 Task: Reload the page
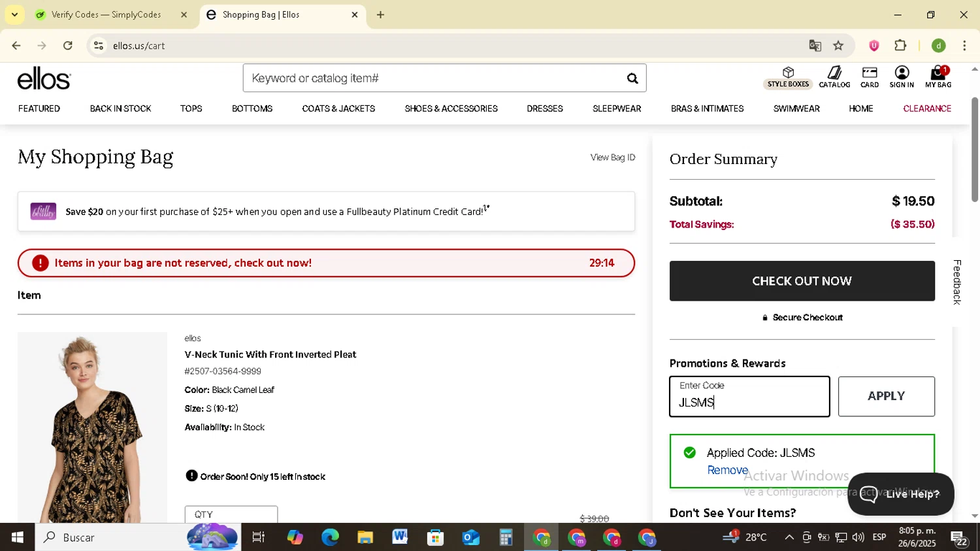pyautogui.click(x=68, y=46)
